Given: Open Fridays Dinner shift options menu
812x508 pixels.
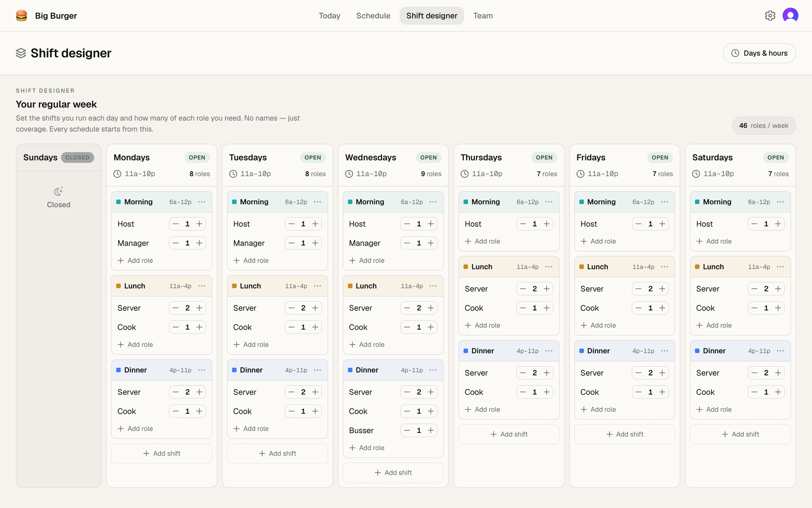Looking at the screenshot, I should (665, 351).
